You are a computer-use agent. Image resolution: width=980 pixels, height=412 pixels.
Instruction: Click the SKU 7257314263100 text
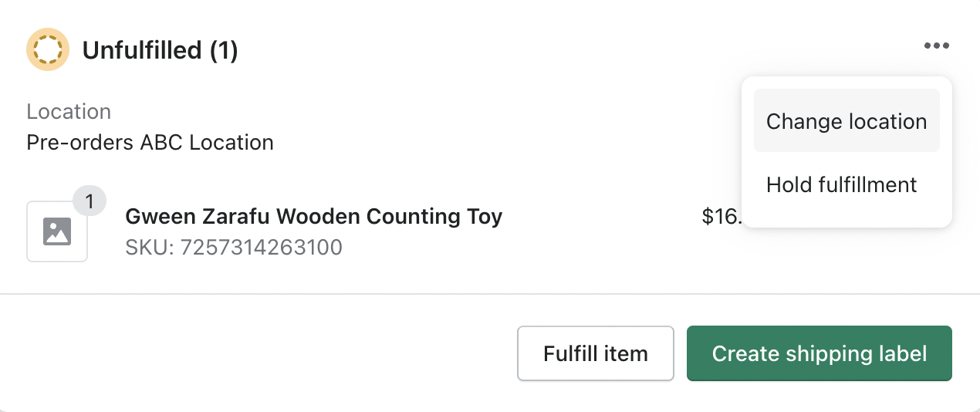234,248
